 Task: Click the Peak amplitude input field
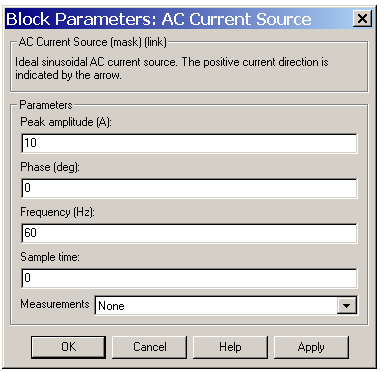pyautogui.click(x=189, y=143)
